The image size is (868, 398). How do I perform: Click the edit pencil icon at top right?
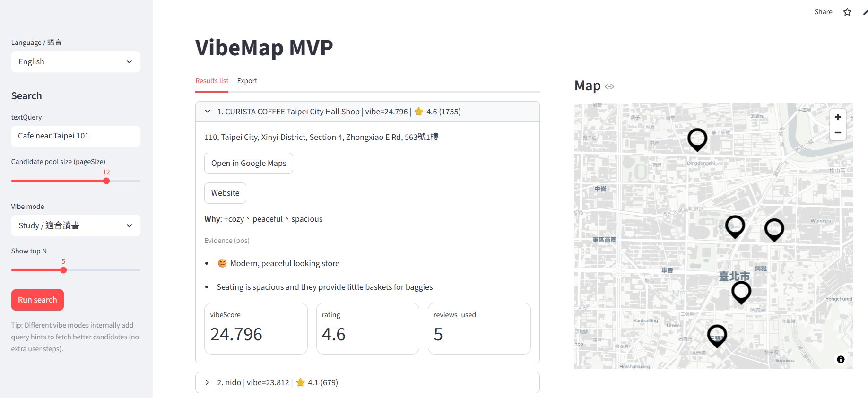tap(865, 12)
